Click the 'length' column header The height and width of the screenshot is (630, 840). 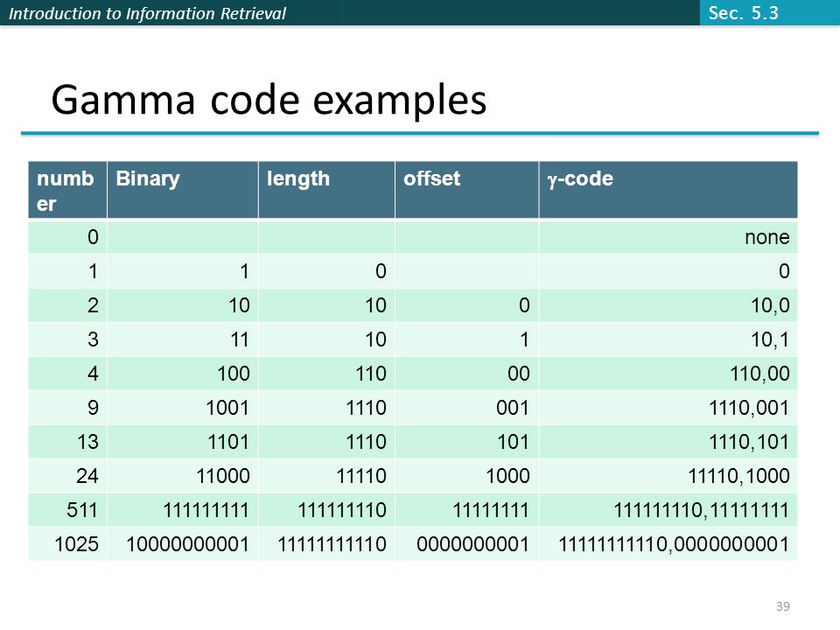tap(326, 190)
